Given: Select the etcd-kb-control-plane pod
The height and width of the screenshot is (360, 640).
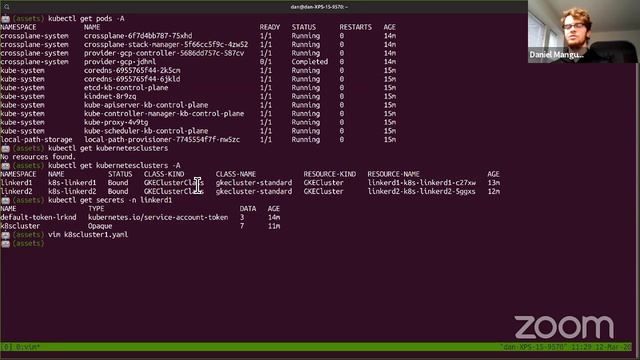Looking at the screenshot, I should (126, 88).
